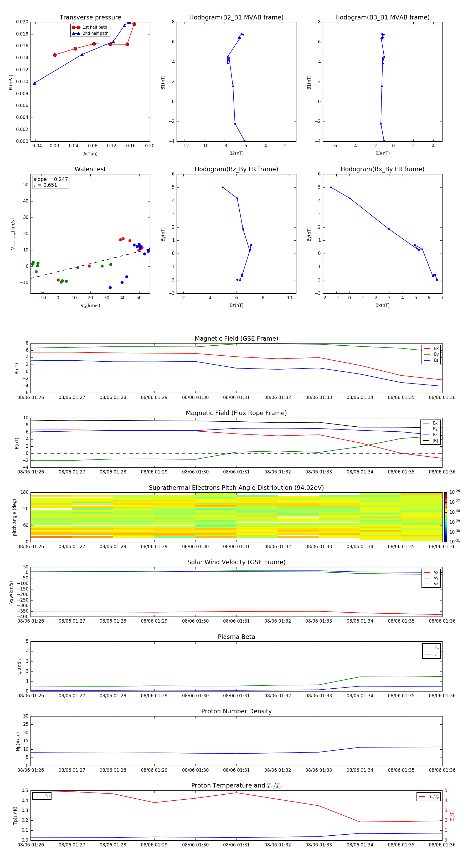Click the Bx' legend entry in Flux Rope plot
This screenshot has height=868, width=473.
tap(431, 423)
